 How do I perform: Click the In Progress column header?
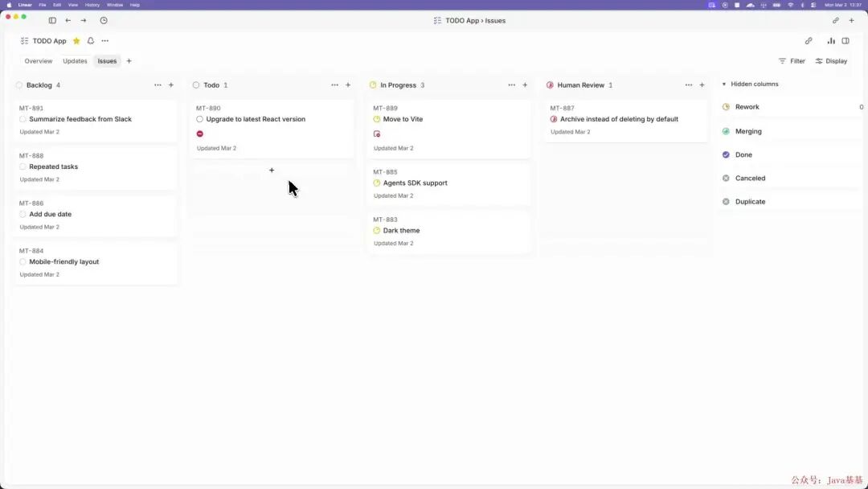(x=398, y=85)
